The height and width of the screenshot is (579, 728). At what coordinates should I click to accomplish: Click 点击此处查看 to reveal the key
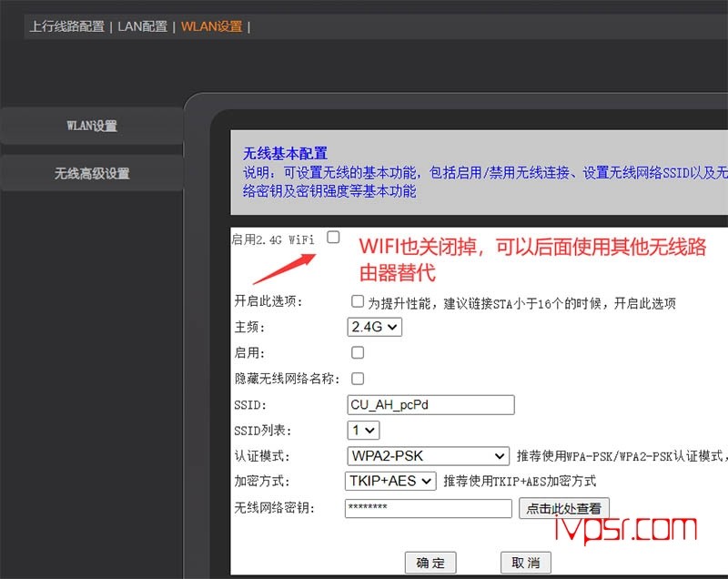[x=564, y=508]
